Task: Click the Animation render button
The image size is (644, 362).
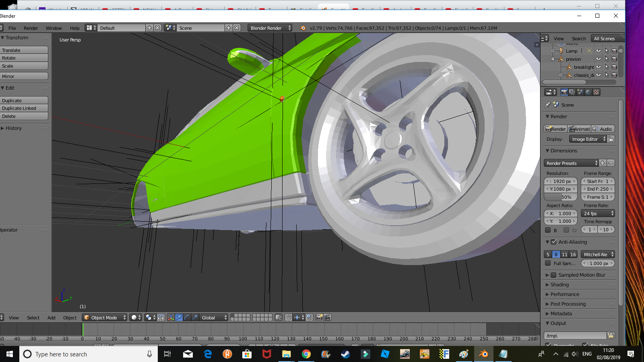Action: pyautogui.click(x=579, y=129)
